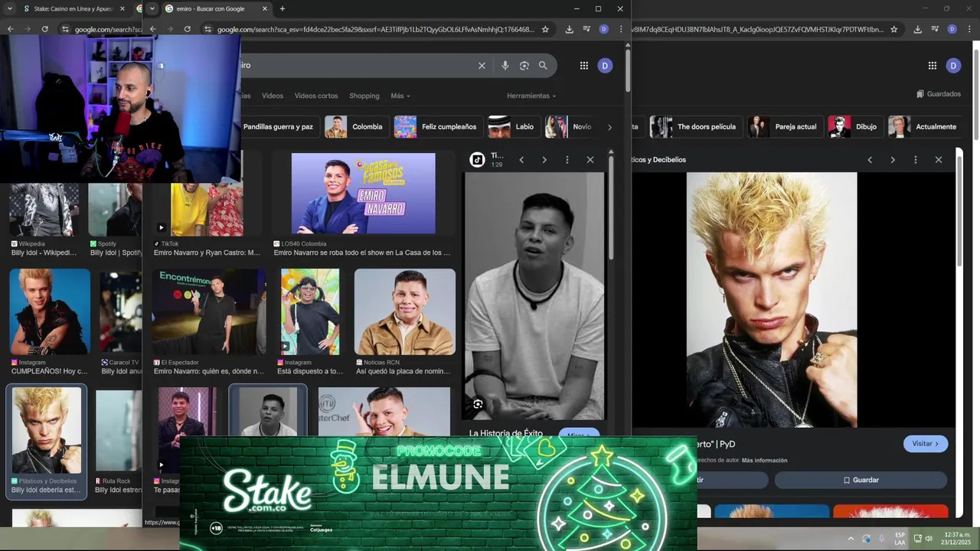Image resolution: width=980 pixels, height=551 pixels.
Task: Reload the emiro search page
Action: [187, 29]
